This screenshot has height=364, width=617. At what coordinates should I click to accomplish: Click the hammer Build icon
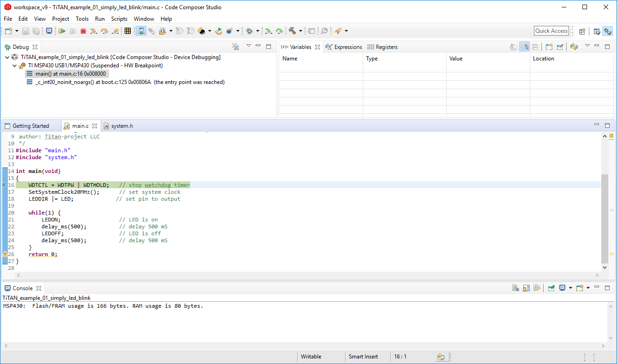(x=292, y=31)
